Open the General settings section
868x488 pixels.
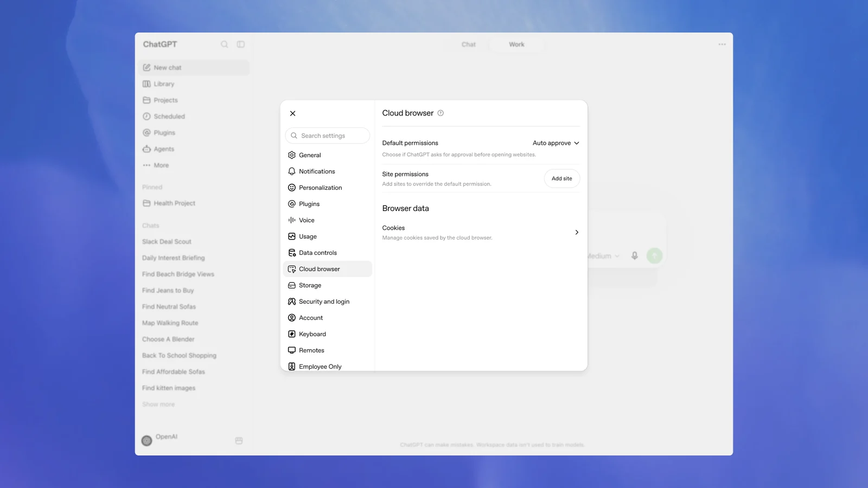click(x=327, y=155)
